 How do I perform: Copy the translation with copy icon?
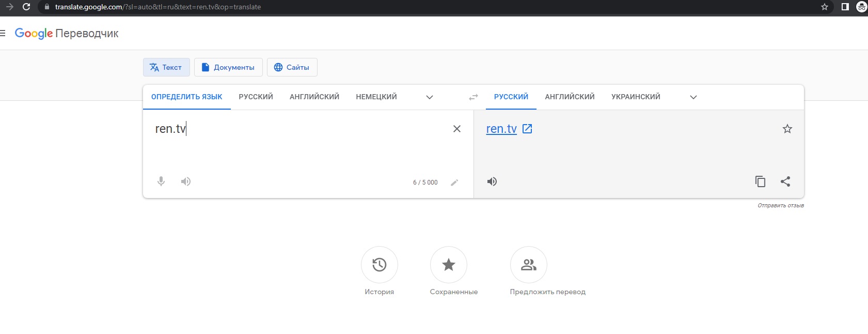click(760, 181)
